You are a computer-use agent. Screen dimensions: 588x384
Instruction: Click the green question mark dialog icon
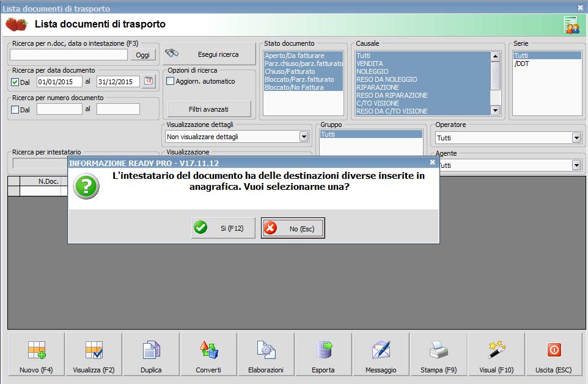click(86, 186)
